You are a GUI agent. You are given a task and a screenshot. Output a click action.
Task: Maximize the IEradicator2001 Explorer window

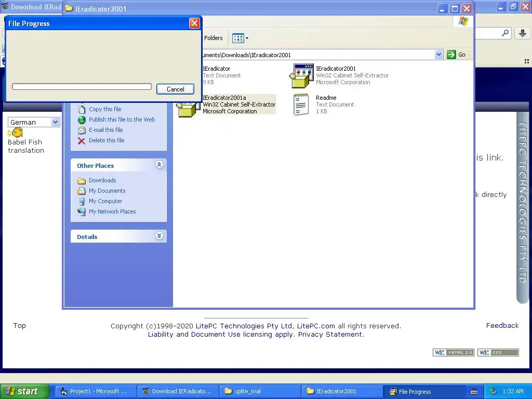tap(455, 8)
